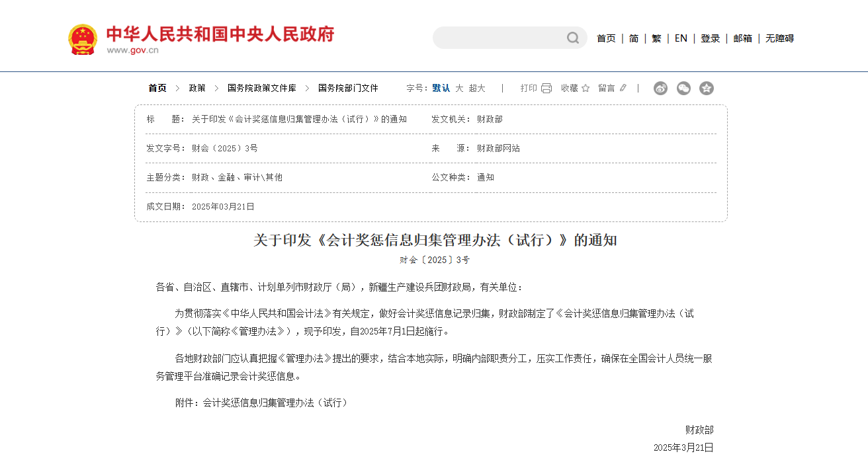
Task: Switch to simplified Chinese 简
Action: point(634,38)
